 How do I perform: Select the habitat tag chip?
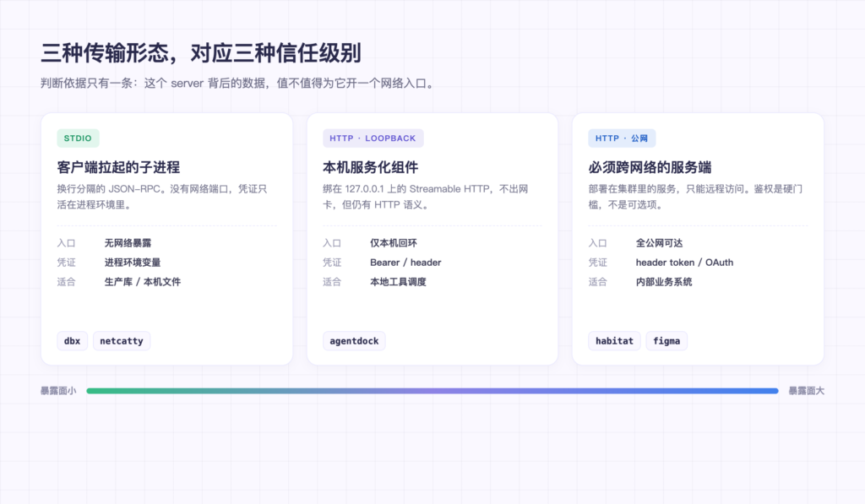coord(615,341)
